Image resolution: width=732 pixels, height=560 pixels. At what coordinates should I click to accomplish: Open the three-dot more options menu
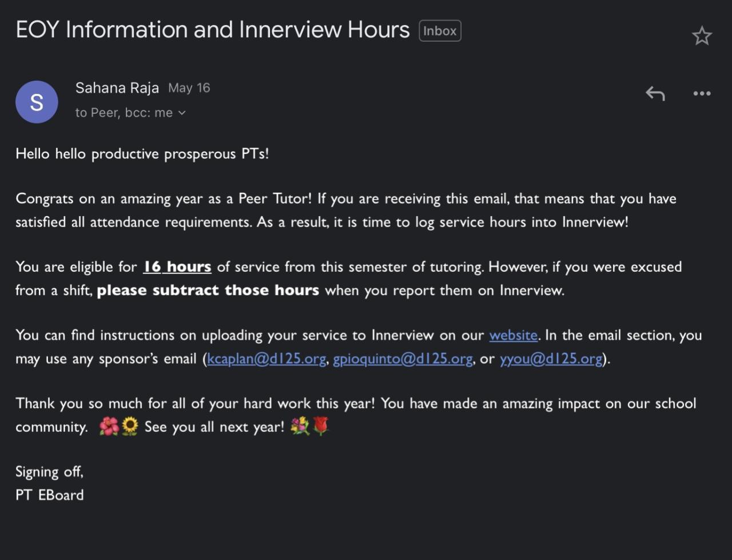[x=702, y=93]
